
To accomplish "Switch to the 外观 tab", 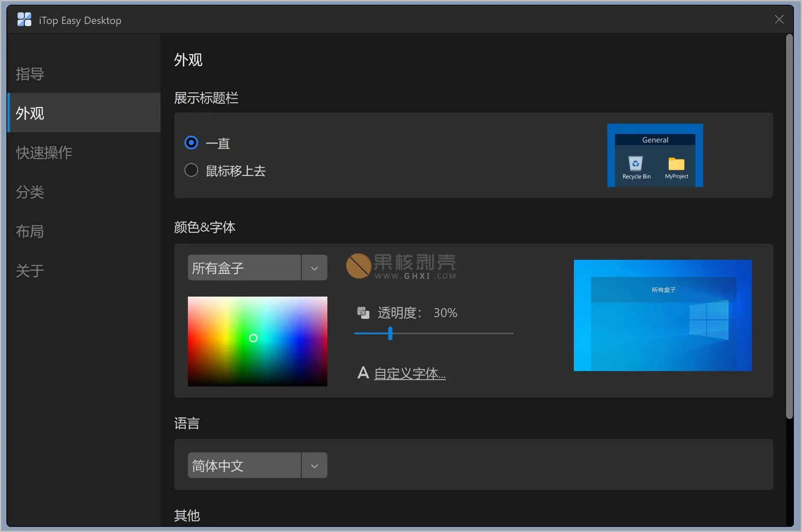I will (x=30, y=113).
